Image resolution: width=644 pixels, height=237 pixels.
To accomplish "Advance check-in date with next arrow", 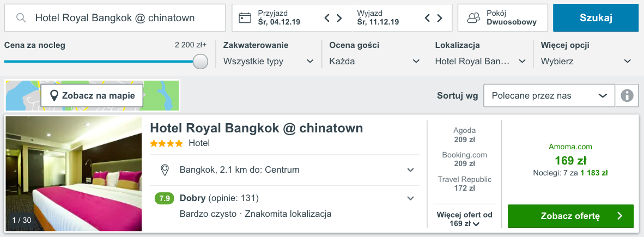I will click(x=339, y=17).
